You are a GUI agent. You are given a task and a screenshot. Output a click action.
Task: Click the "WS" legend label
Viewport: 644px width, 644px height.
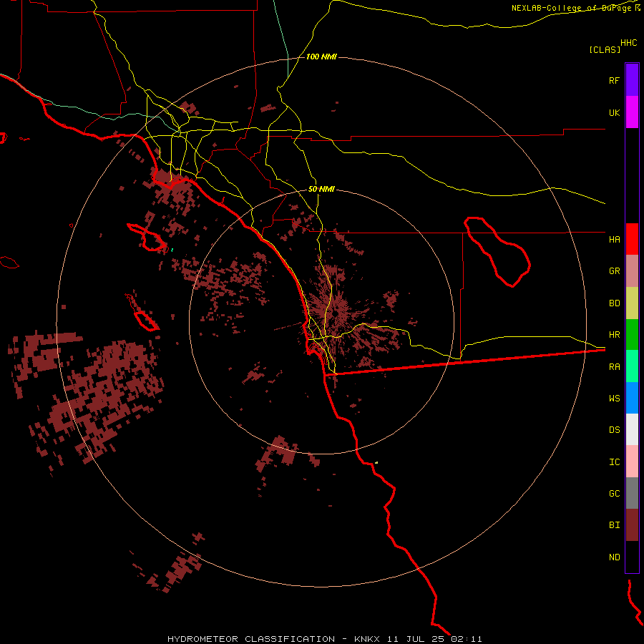point(614,399)
